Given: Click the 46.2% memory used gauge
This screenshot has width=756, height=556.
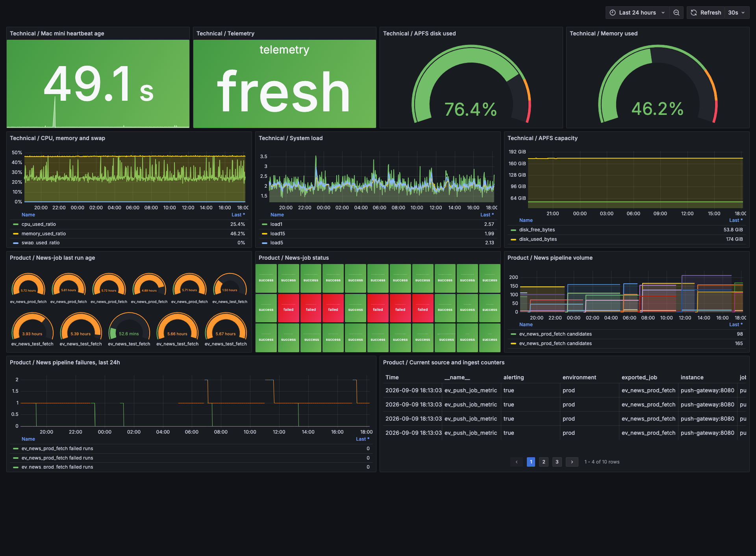Looking at the screenshot, I should 658,84.
